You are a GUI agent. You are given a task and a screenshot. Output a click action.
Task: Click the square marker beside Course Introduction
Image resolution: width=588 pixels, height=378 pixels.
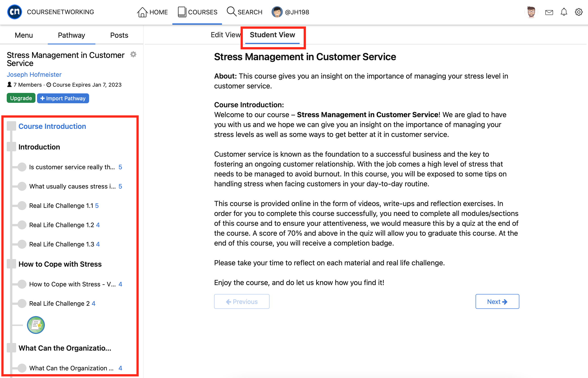pyautogui.click(x=11, y=126)
